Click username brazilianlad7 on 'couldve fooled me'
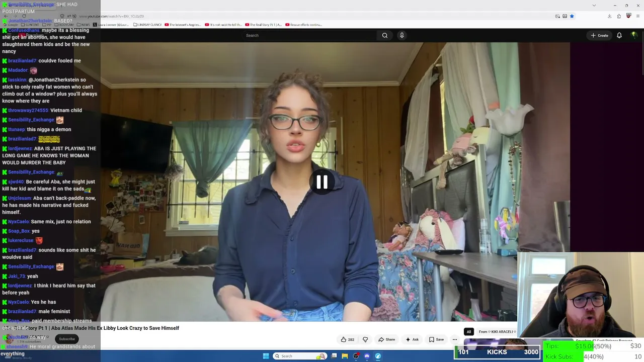The height and width of the screenshot is (362, 644). [x=22, y=61]
